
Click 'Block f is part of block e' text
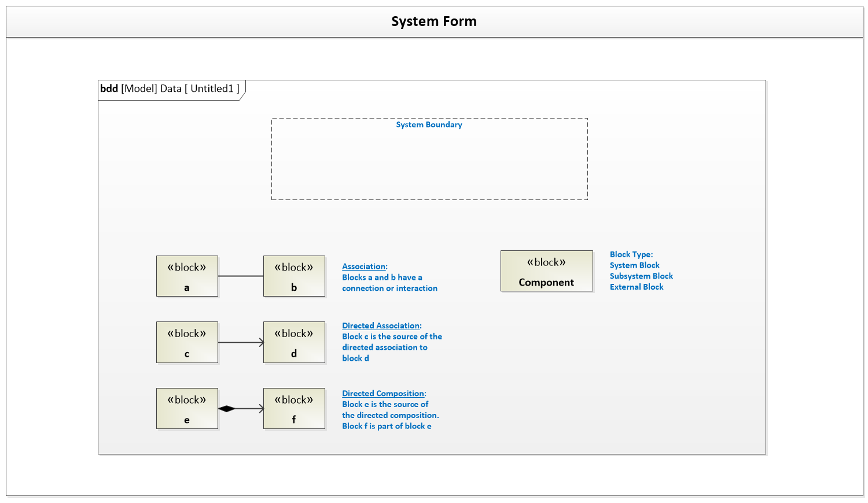387,426
